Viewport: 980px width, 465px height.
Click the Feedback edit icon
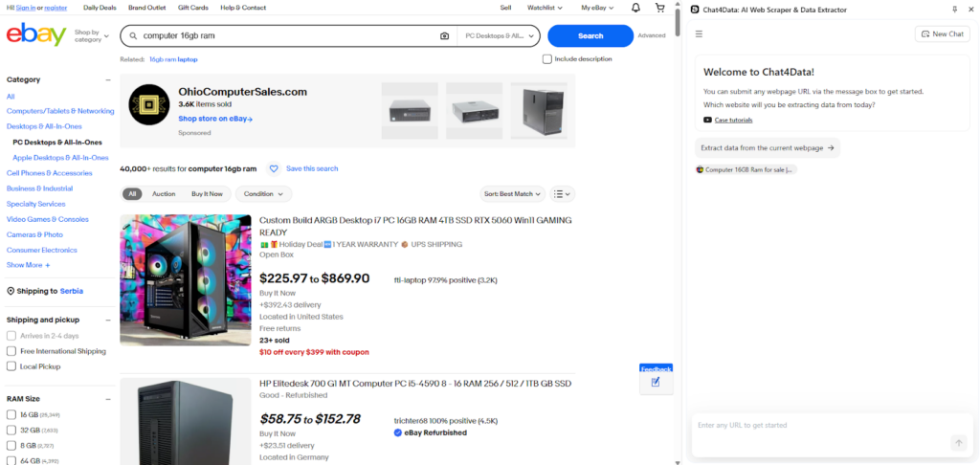tap(656, 382)
